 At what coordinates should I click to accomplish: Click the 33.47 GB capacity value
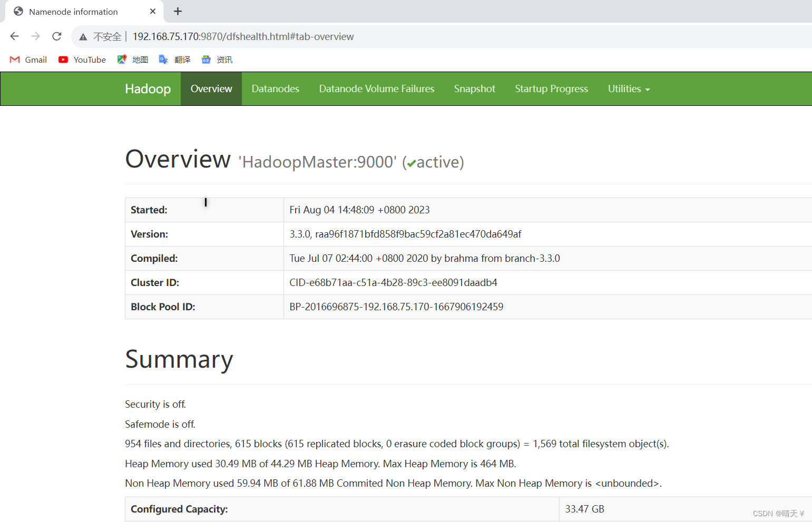pyautogui.click(x=585, y=509)
